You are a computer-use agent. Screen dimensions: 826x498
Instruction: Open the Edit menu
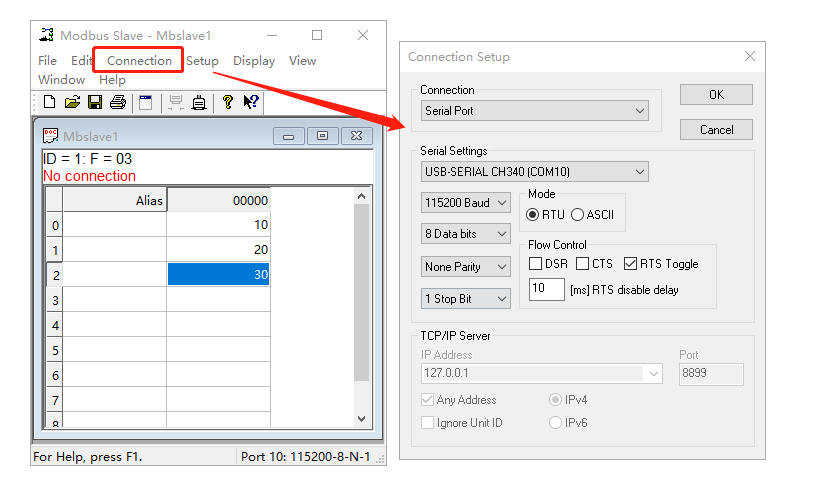(x=81, y=61)
